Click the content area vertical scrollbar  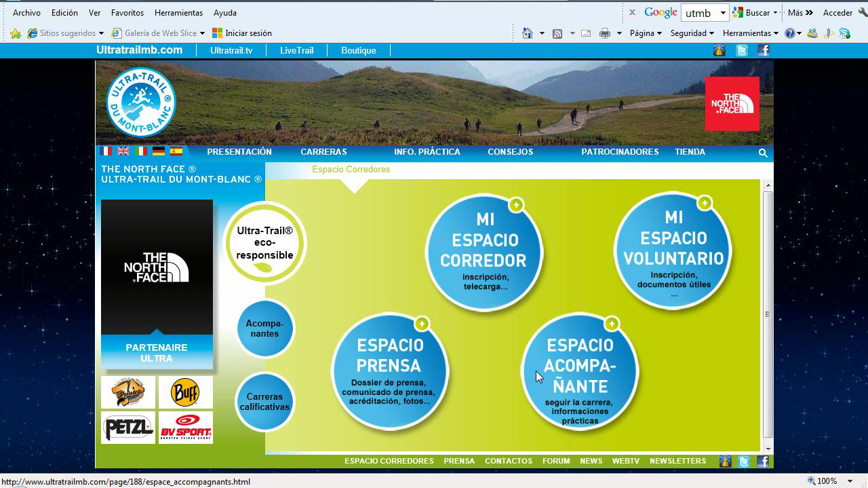pos(768,312)
